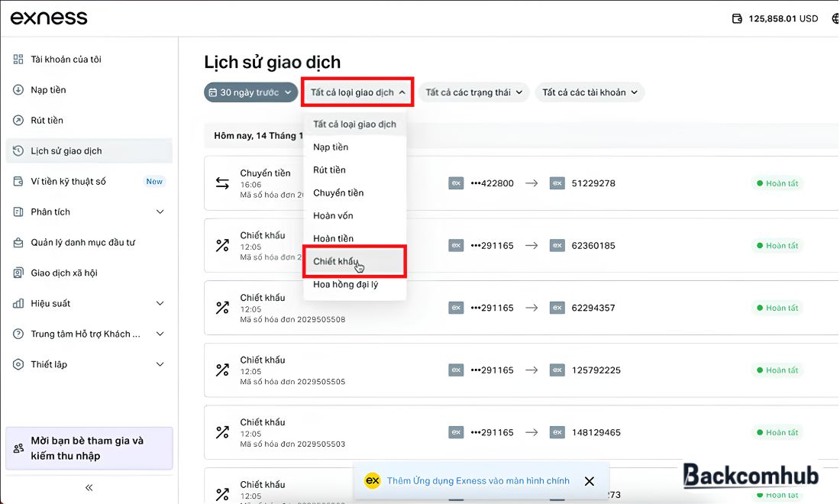Click the Thiết lập settings icon
Viewport: 840px width, 504px height.
[x=18, y=365]
